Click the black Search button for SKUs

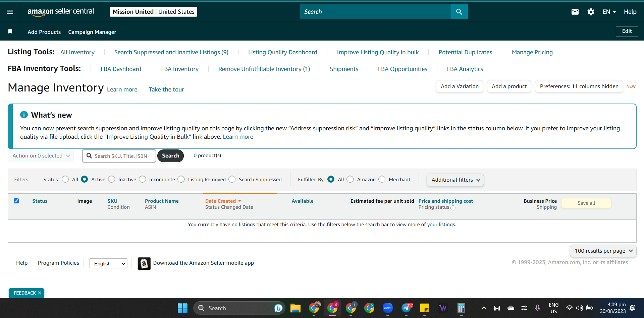click(x=170, y=156)
